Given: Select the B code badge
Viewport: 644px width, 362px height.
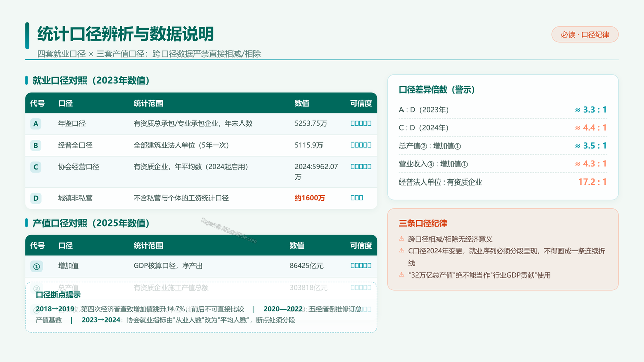Looking at the screenshot, I should (36, 146).
